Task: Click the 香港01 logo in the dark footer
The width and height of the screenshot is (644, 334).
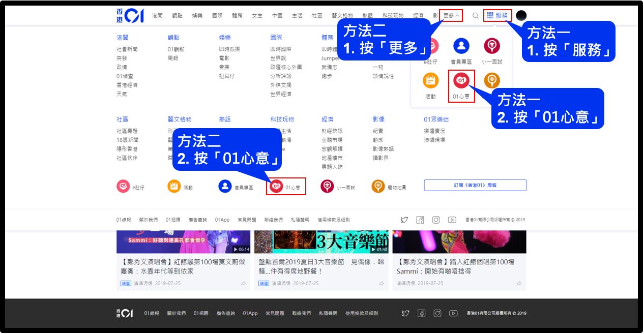Action: (x=124, y=313)
